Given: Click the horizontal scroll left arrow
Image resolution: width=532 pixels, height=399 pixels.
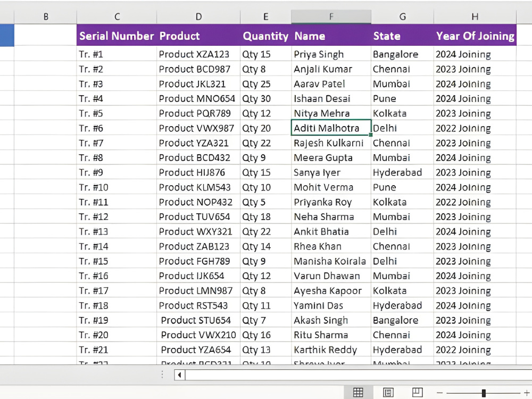Looking at the screenshot, I should click(179, 375).
